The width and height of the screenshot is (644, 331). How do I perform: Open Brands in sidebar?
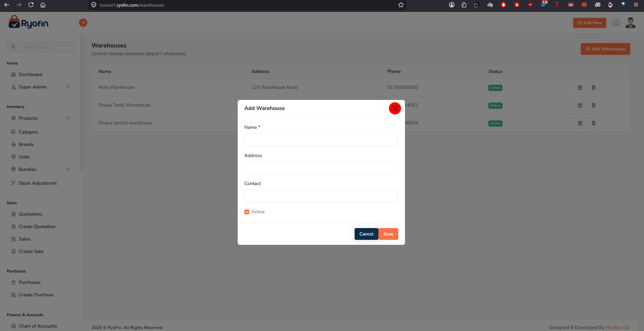coord(26,144)
